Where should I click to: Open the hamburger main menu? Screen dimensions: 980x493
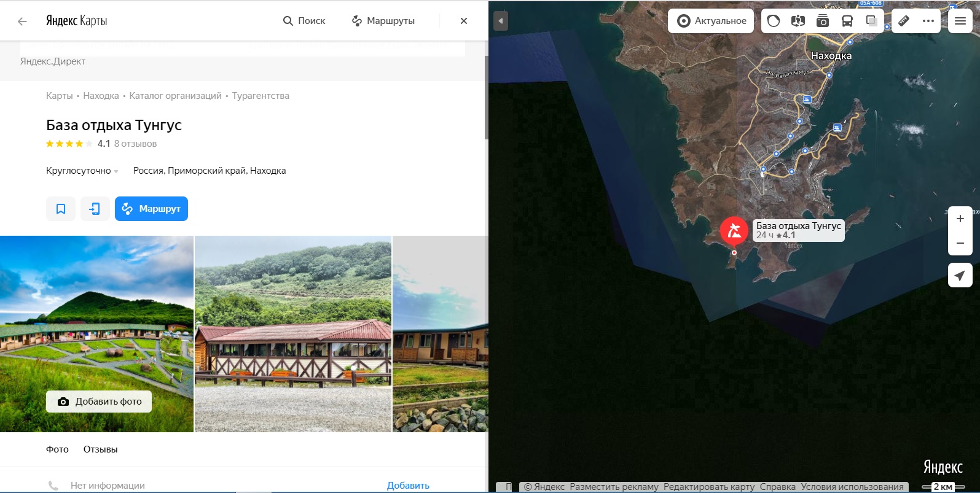click(960, 21)
